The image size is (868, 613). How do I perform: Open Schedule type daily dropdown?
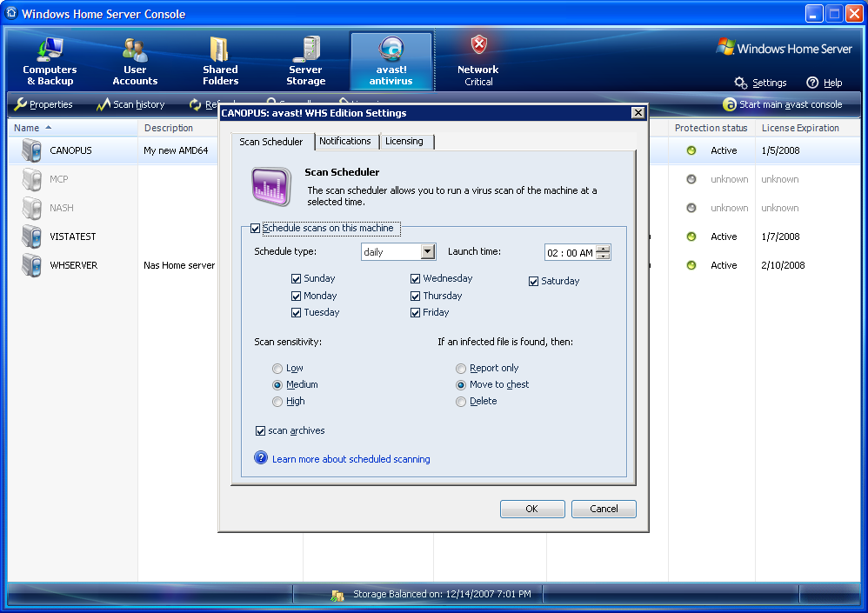398,252
